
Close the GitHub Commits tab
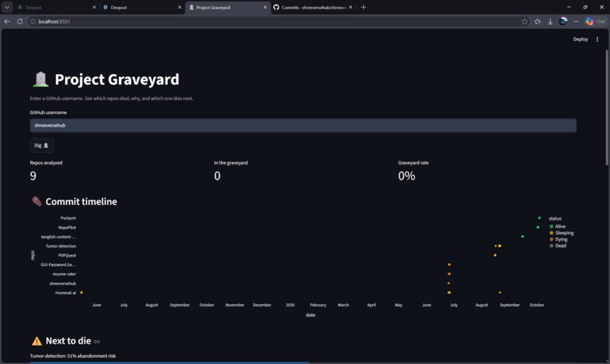click(x=350, y=7)
